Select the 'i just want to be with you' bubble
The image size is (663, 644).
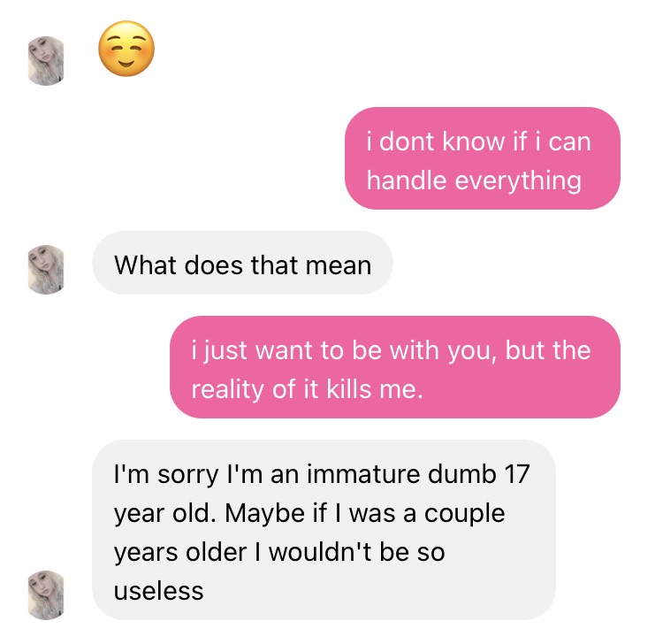(x=395, y=367)
